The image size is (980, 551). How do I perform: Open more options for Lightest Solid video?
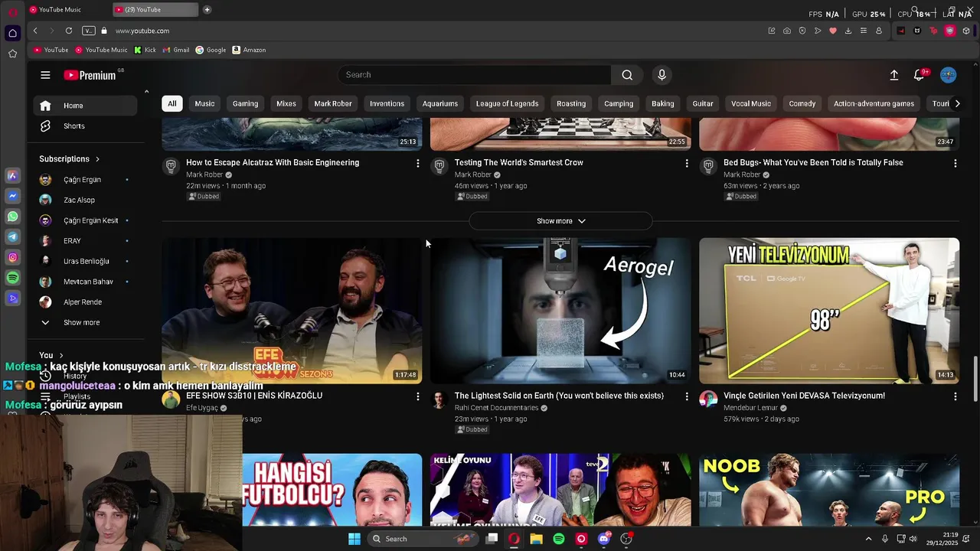[x=686, y=396]
